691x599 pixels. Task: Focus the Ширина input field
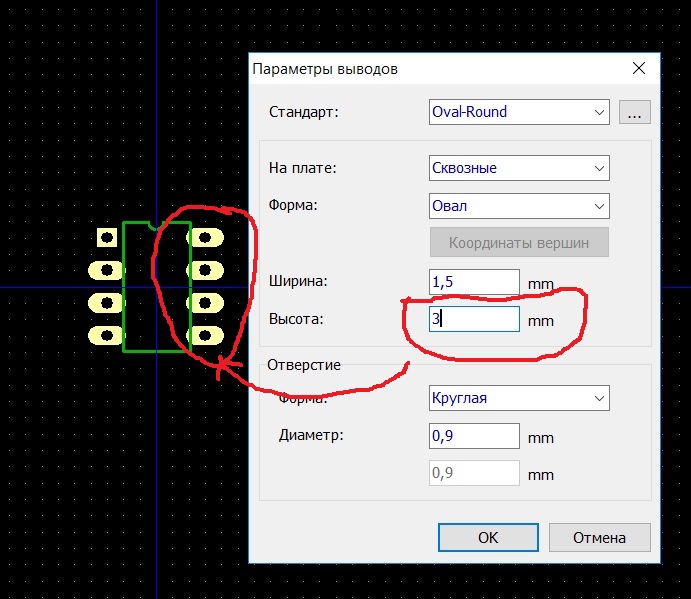coord(474,283)
